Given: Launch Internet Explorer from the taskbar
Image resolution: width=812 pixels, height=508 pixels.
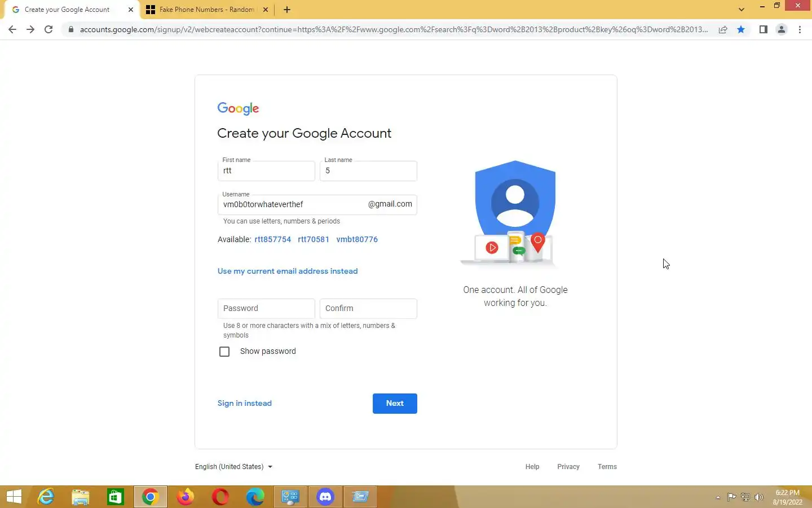Looking at the screenshot, I should tap(46, 497).
